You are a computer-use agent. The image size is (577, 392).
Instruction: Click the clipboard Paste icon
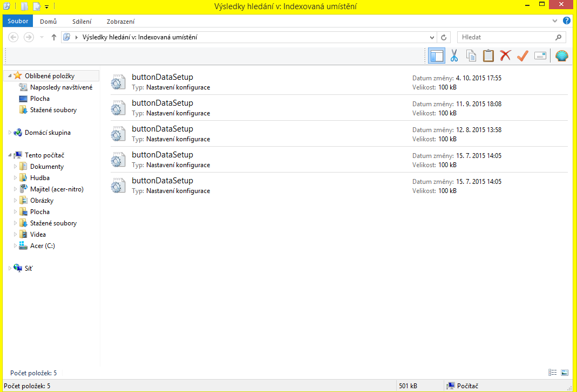point(488,56)
